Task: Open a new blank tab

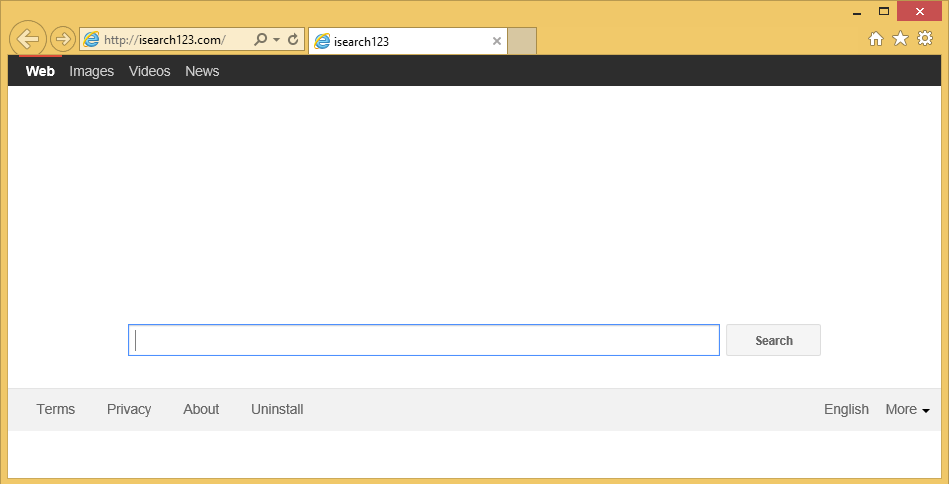Action: click(523, 41)
